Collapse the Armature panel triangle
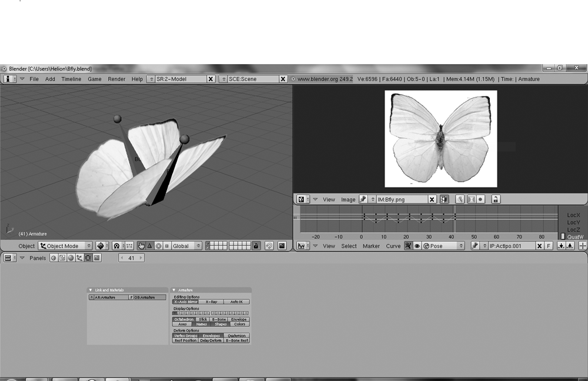This screenshot has height=381, width=588. [173, 290]
